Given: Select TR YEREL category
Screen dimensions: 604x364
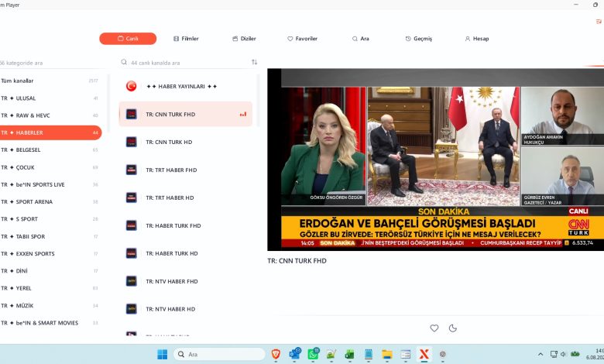Looking at the screenshot, I should tap(50, 288).
